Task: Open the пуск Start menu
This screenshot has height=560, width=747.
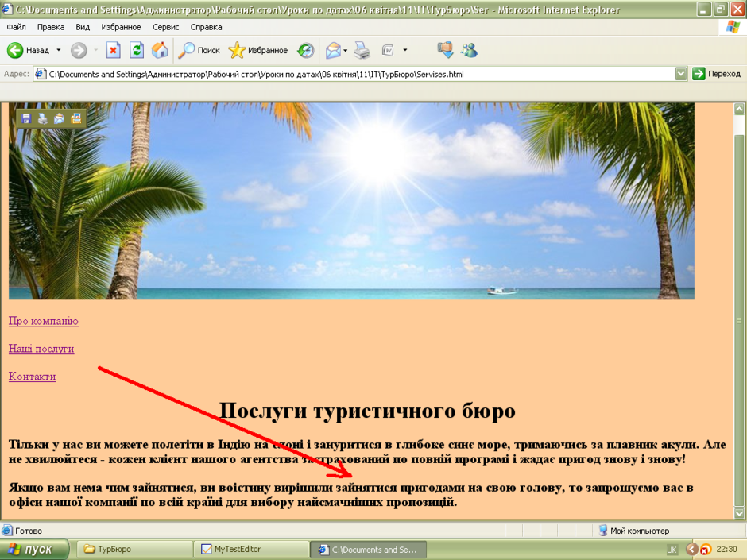Action: pos(34,550)
